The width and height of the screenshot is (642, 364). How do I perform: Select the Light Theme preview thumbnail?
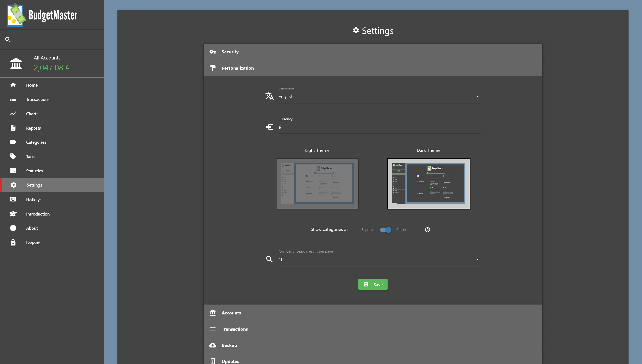click(317, 183)
